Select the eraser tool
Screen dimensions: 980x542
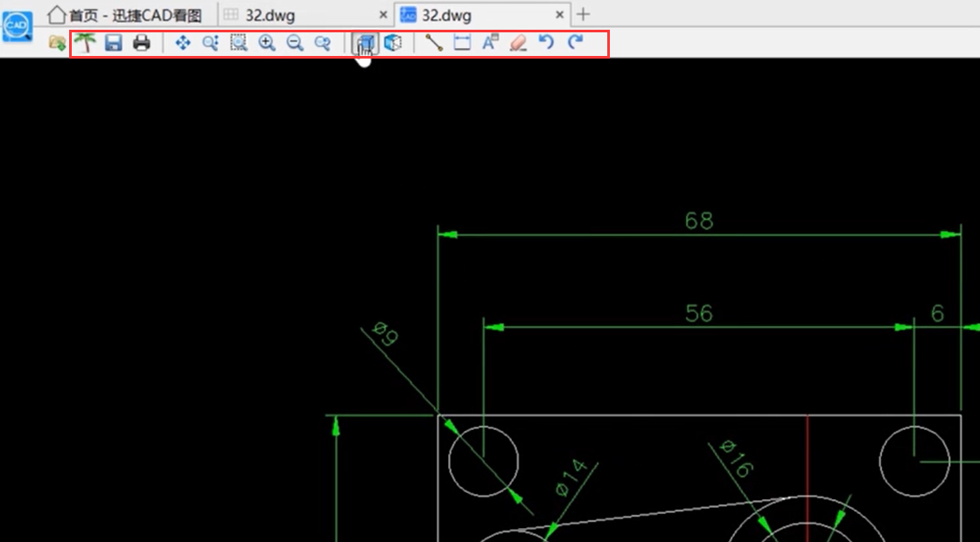(518, 43)
